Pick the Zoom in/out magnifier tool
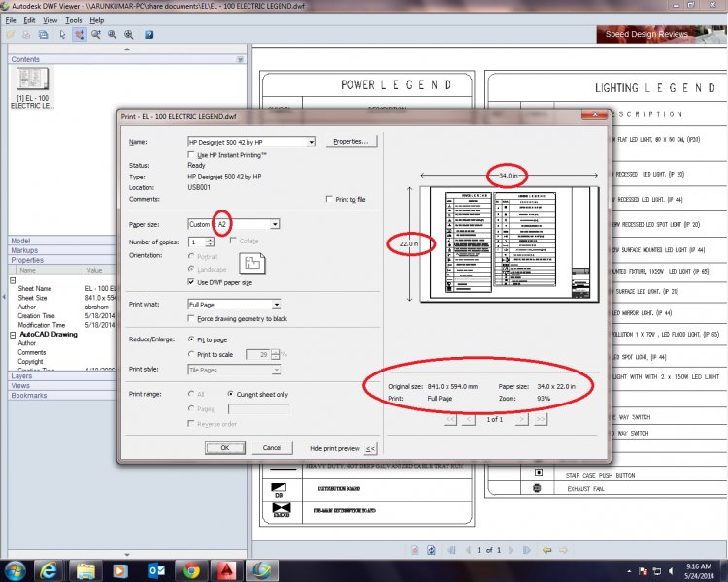 pos(96,35)
